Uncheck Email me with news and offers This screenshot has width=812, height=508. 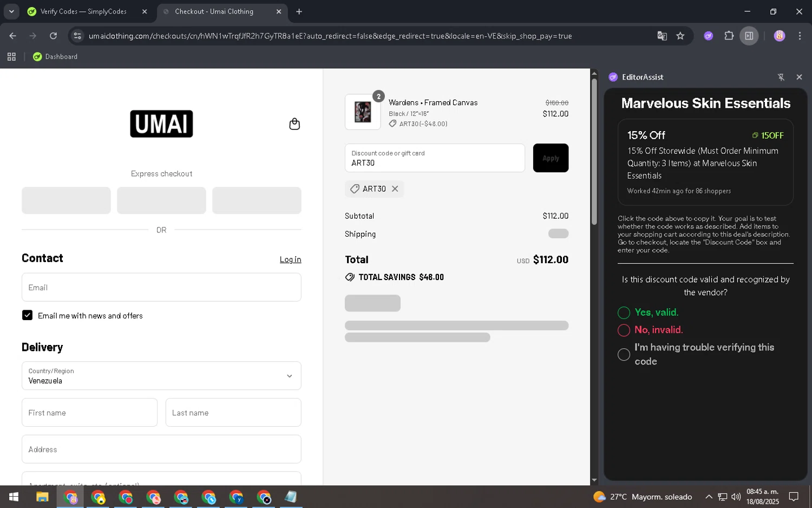click(x=27, y=315)
